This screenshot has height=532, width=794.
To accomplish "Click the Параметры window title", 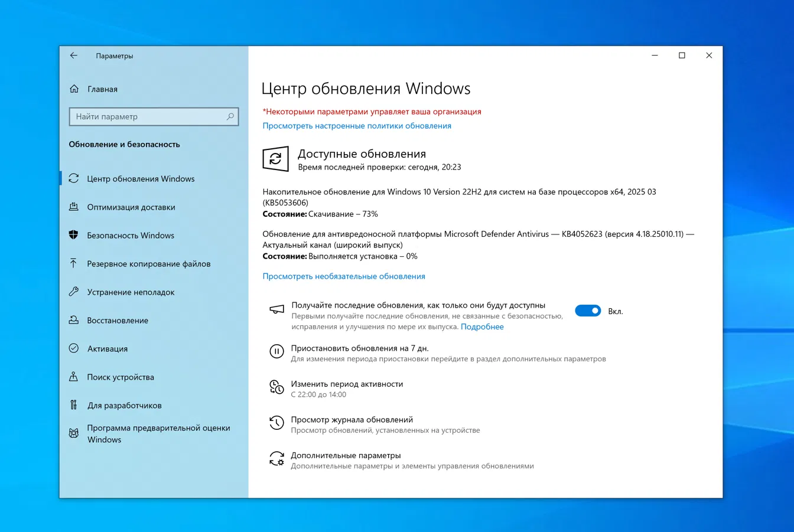I will (x=115, y=56).
